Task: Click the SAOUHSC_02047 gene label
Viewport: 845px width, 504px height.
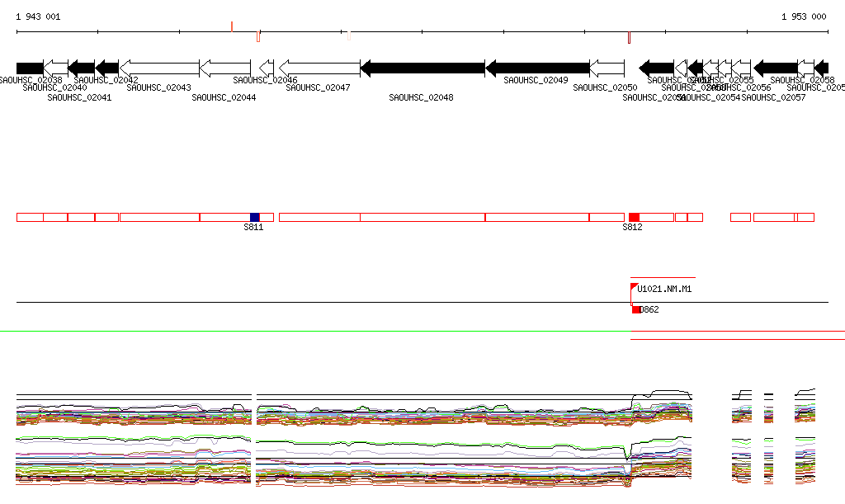Action: click(318, 87)
